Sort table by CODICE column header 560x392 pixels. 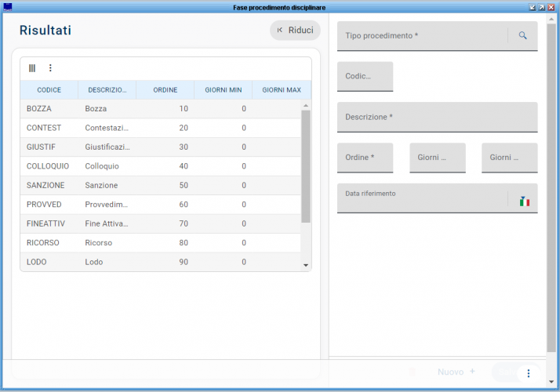(x=49, y=90)
